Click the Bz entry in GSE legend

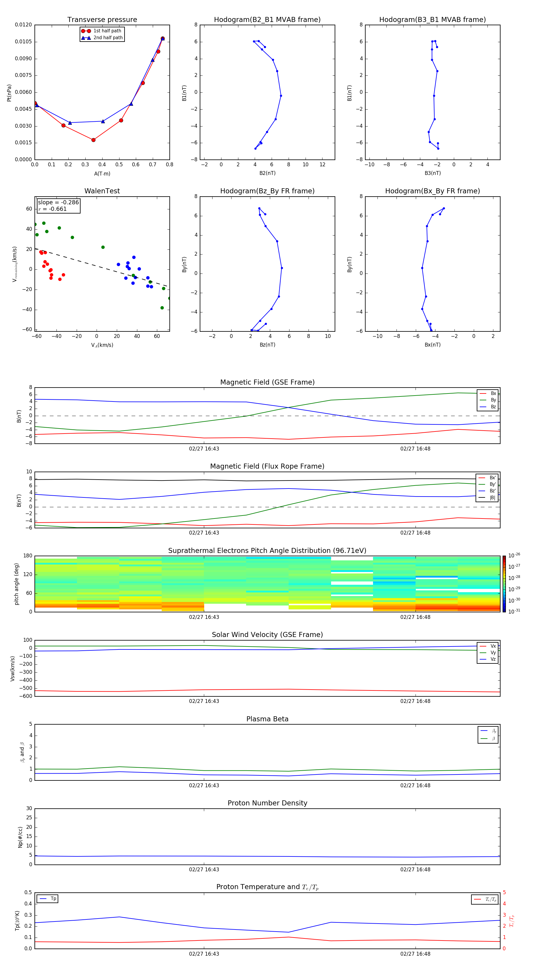[488, 407]
